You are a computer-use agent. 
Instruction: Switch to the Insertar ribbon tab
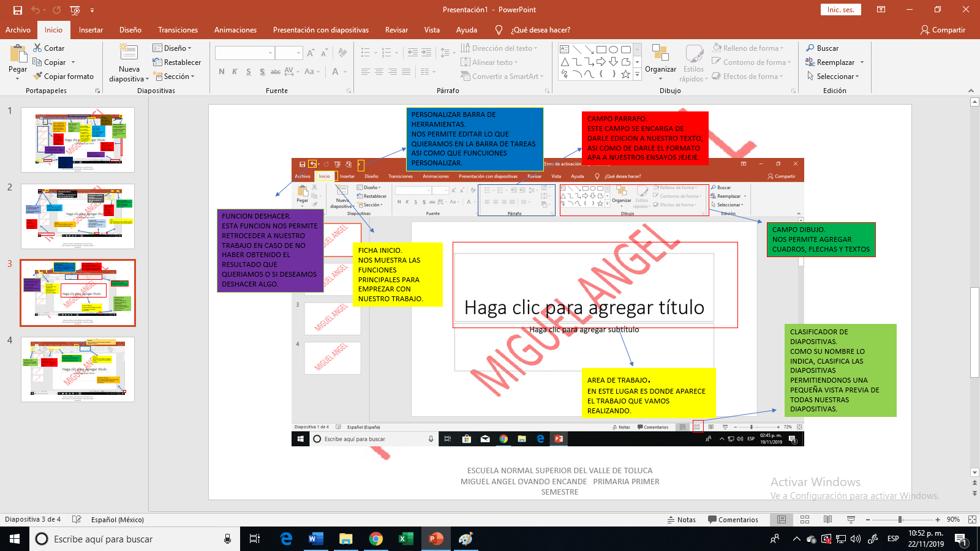tap(91, 29)
